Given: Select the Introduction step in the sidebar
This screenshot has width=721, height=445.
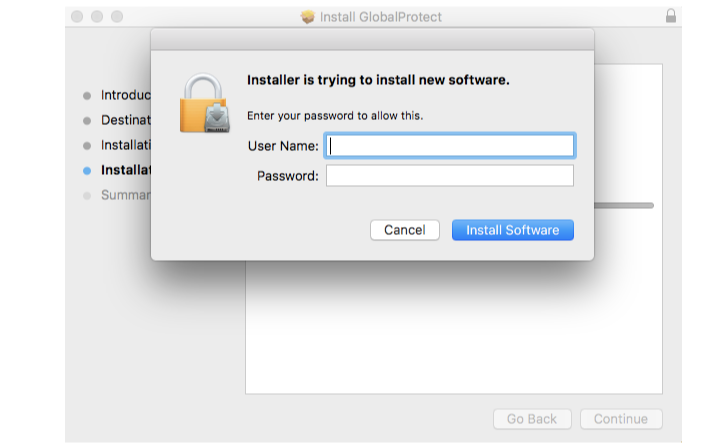Looking at the screenshot, I should point(125,96).
